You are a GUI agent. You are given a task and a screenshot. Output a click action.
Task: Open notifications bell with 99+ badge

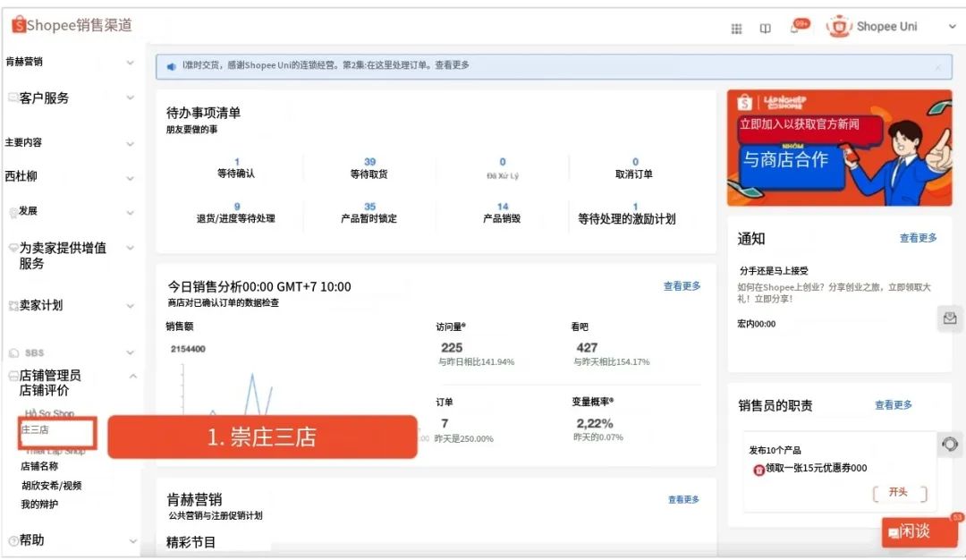[795, 28]
